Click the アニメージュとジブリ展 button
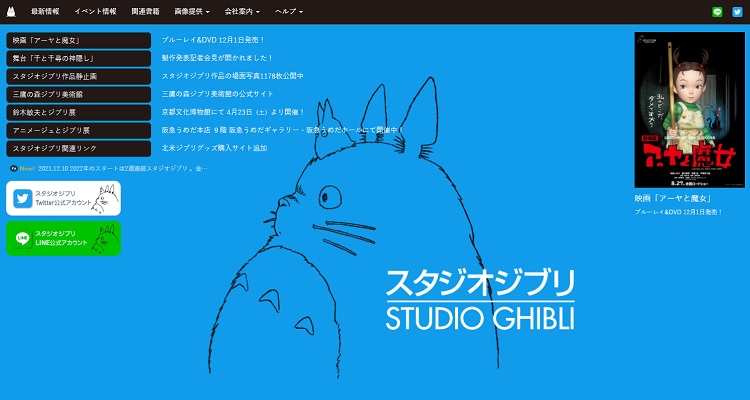The height and width of the screenshot is (400, 750). [x=78, y=131]
